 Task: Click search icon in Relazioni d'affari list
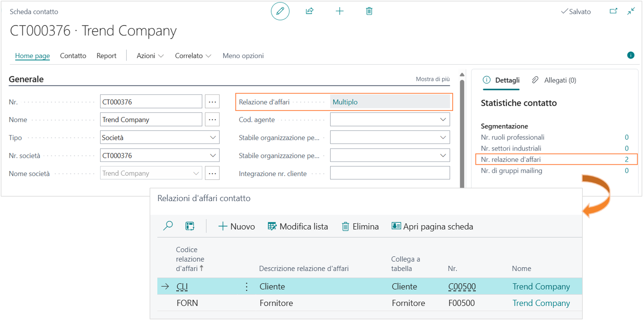coord(168,226)
